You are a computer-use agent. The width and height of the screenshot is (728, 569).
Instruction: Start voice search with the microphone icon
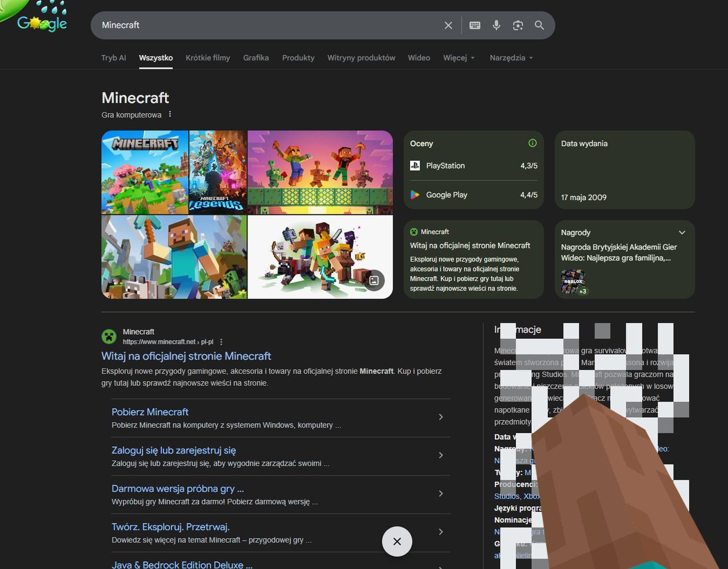(x=496, y=25)
